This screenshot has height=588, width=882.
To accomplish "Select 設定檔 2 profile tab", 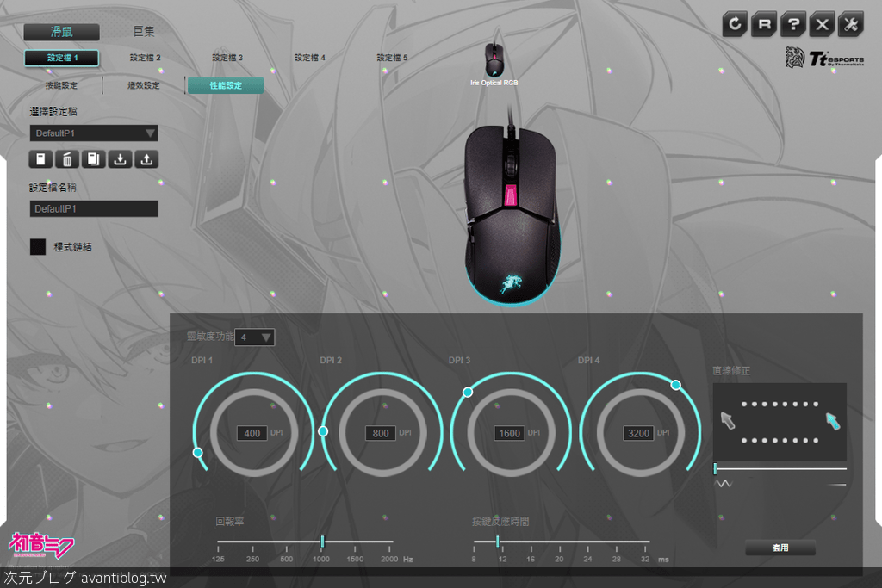I will [145, 58].
